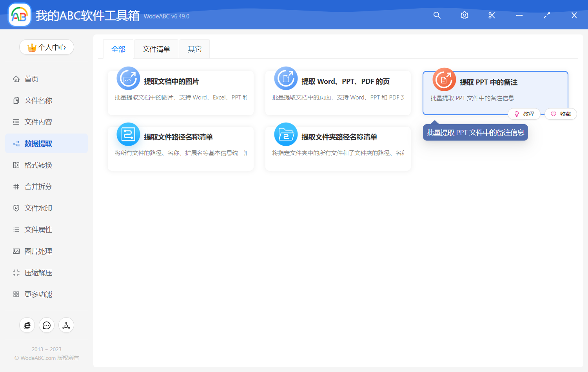
Task: Open the 提取文档中的图片 card title
Action: (x=171, y=81)
